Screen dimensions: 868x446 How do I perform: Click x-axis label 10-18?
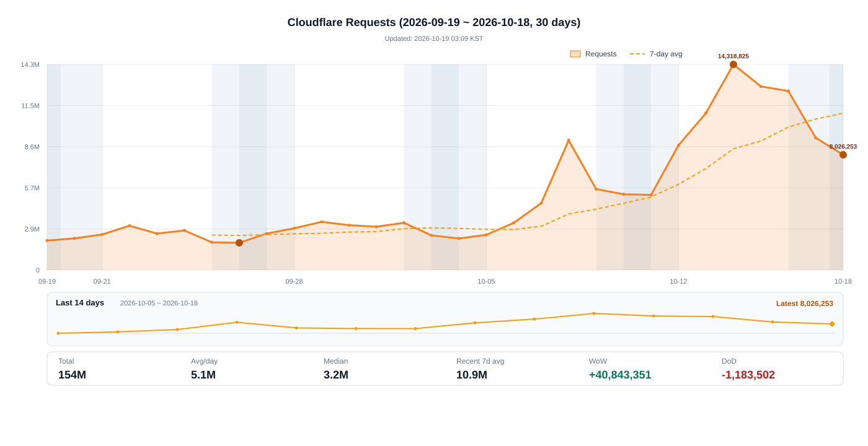pyautogui.click(x=843, y=281)
